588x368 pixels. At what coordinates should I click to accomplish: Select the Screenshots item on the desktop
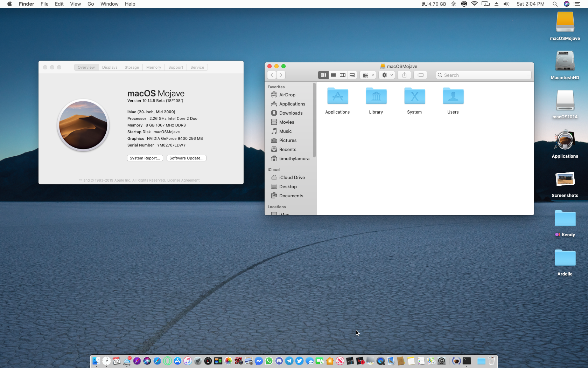coord(565,184)
